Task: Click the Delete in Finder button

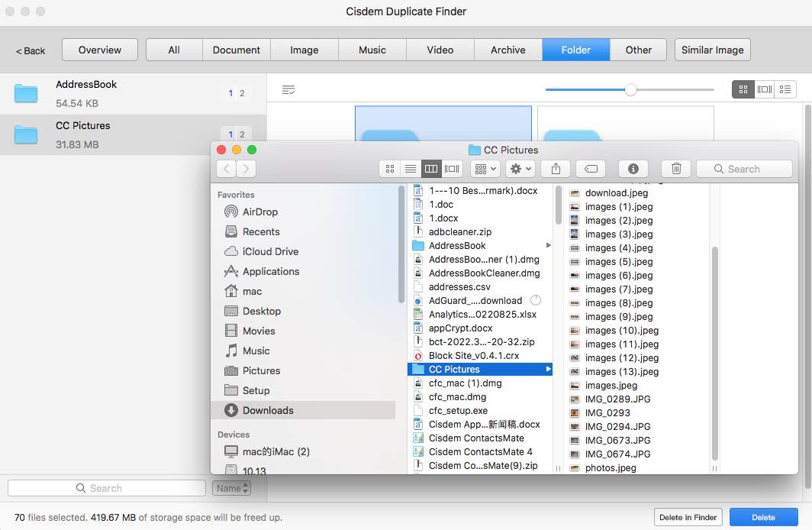Action: point(688,517)
